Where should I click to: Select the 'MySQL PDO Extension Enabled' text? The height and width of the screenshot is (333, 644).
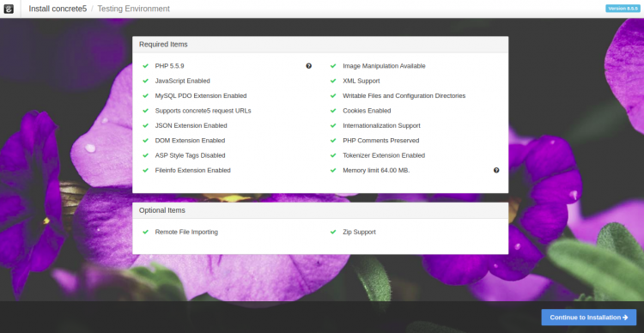tap(201, 95)
